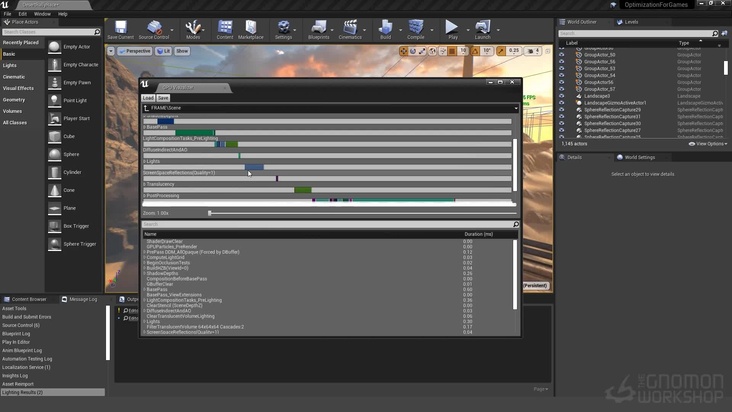The width and height of the screenshot is (732, 412).
Task: Open the Perspective view mode dropdown
Action: pos(135,51)
